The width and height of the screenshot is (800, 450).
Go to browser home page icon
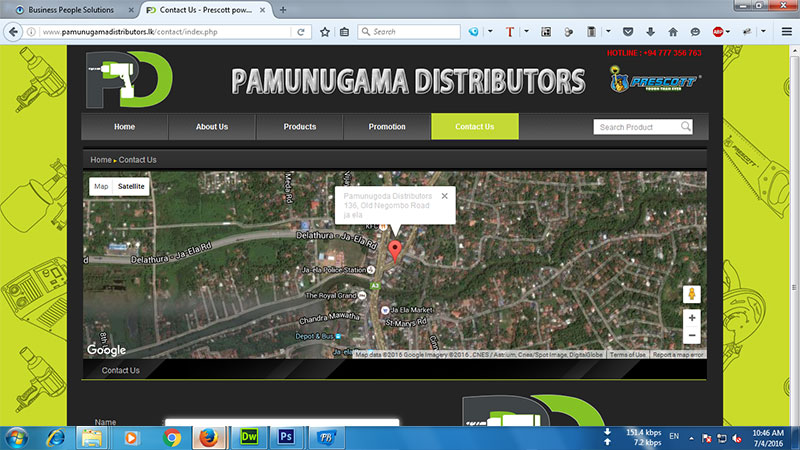673,32
